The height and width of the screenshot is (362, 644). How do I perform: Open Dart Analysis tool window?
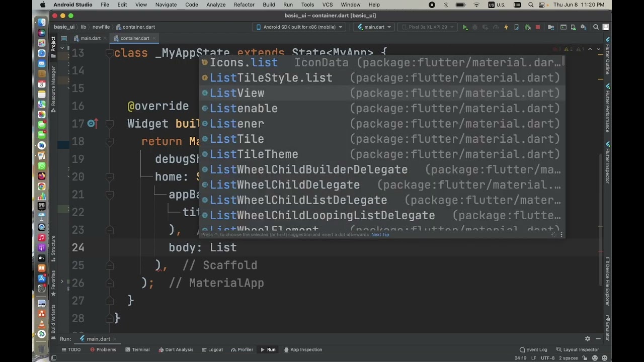pos(176,350)
